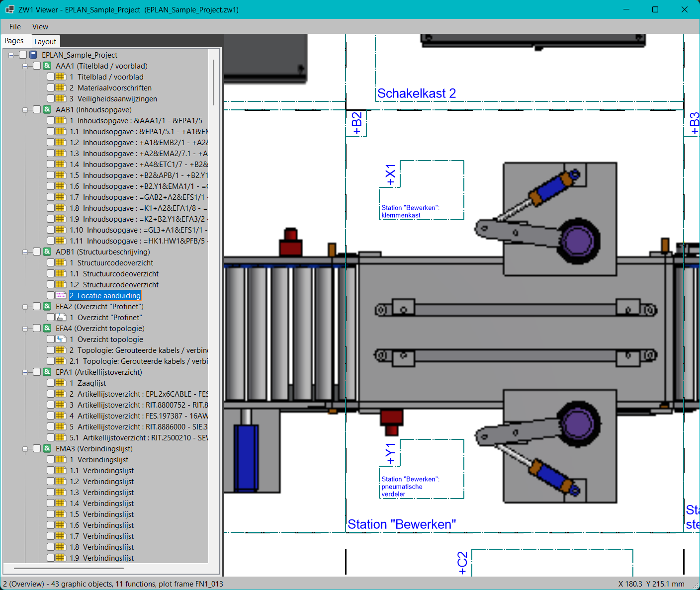Click the page icon for 1.5 Verbindingslijst

coord(61,514)
